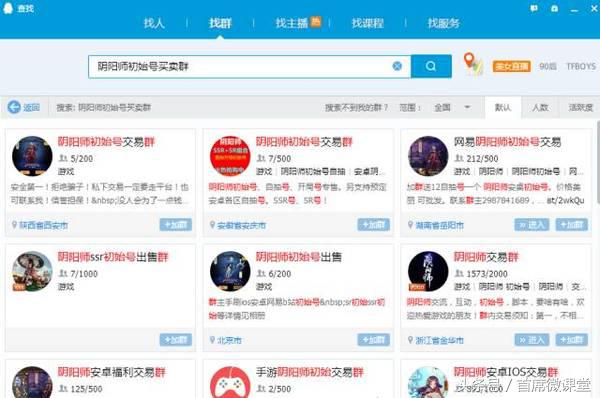Click location 浙江省金华市
Image resolution: width=600 pixels, height=398 pixels.
(439, 340)
